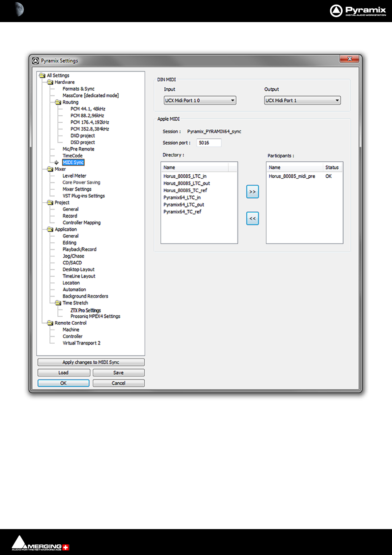
Task: Select the highlighted MIDI Sync item
Action: click(73, 162)
